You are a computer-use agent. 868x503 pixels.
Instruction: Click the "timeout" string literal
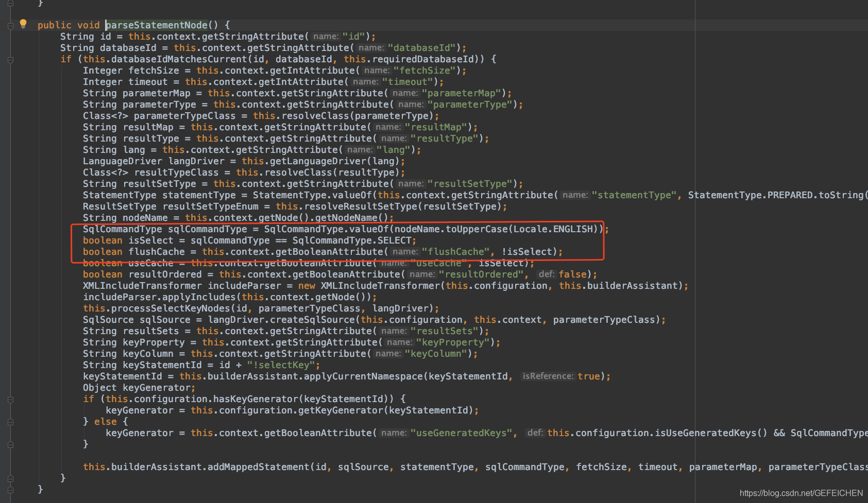tap(407, 82)
